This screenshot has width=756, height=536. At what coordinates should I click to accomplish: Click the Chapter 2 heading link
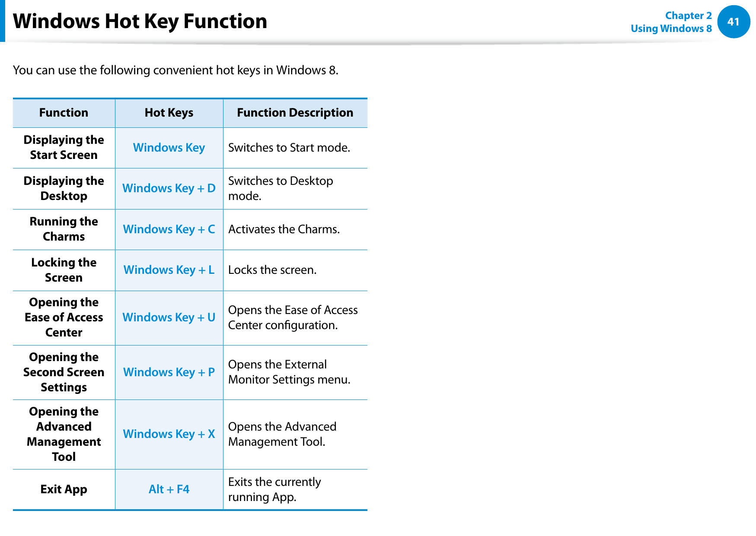click(x=688, y=16)
